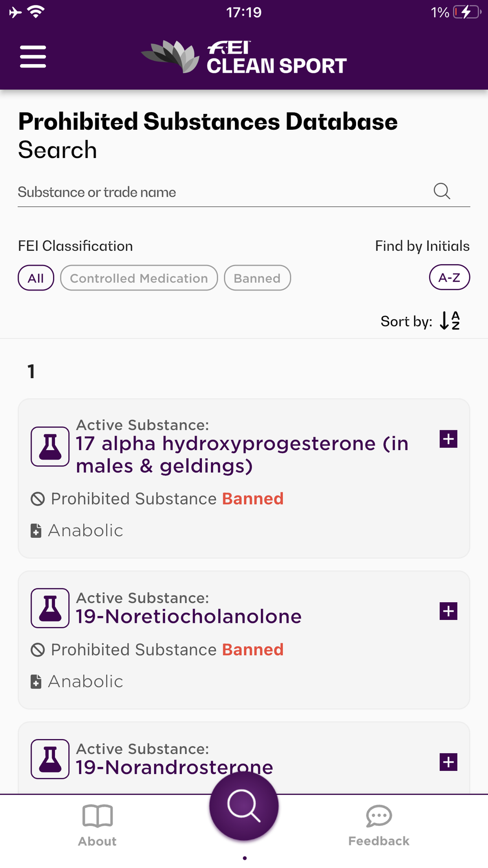Enable the Banned classification filter
The width and height of the screenshot is (488, 868).
pos(257,278)
